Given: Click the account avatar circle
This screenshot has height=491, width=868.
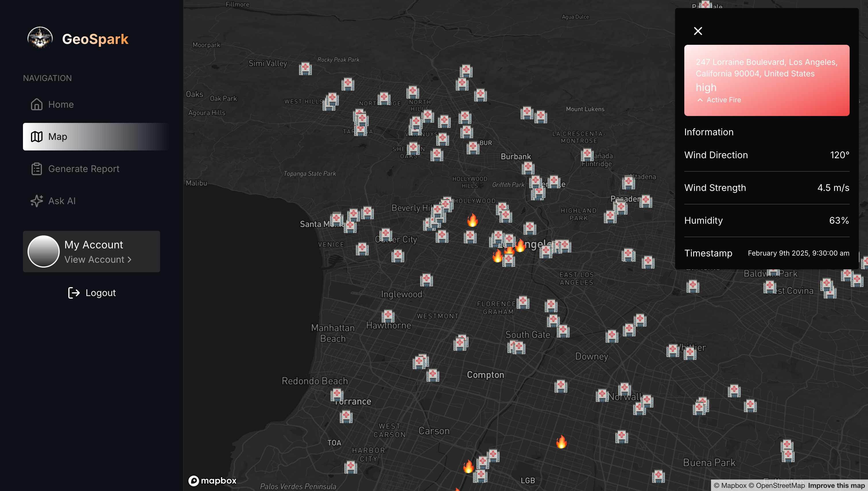Looking at the screenshot, I should coord(43,252).
